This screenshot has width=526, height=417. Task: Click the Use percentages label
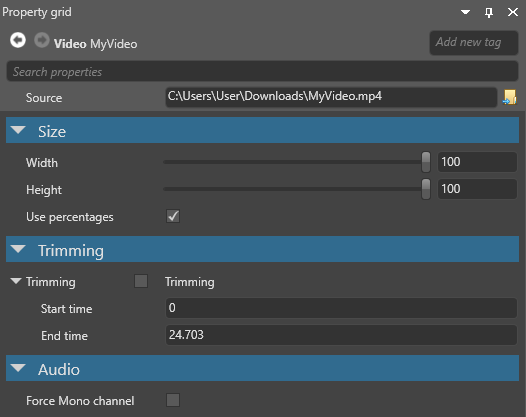70,217
